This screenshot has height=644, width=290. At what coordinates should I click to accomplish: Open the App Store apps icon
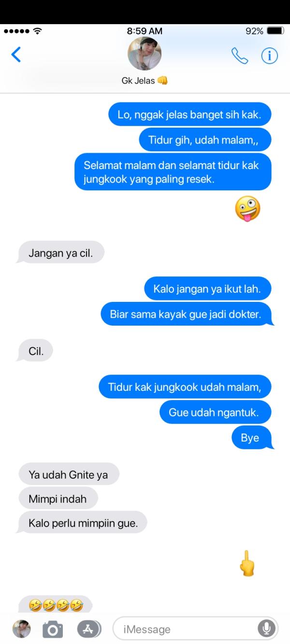point(89,629)
